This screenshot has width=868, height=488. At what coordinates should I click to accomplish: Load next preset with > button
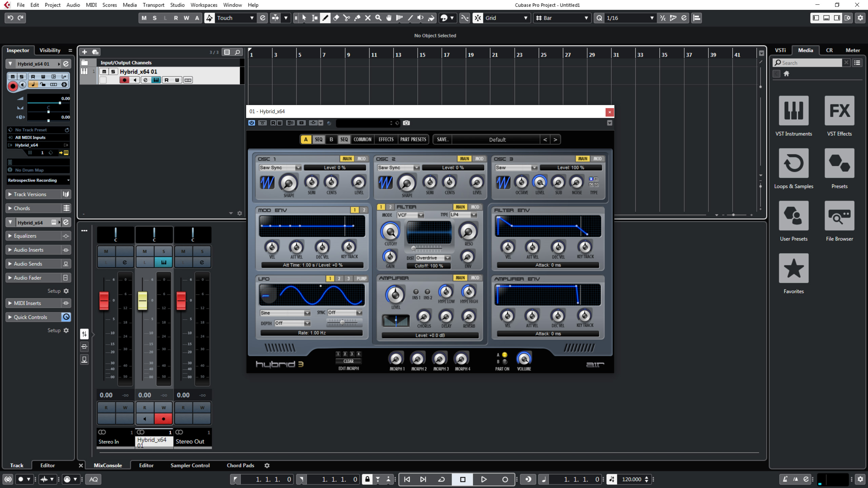click(555, 140)
